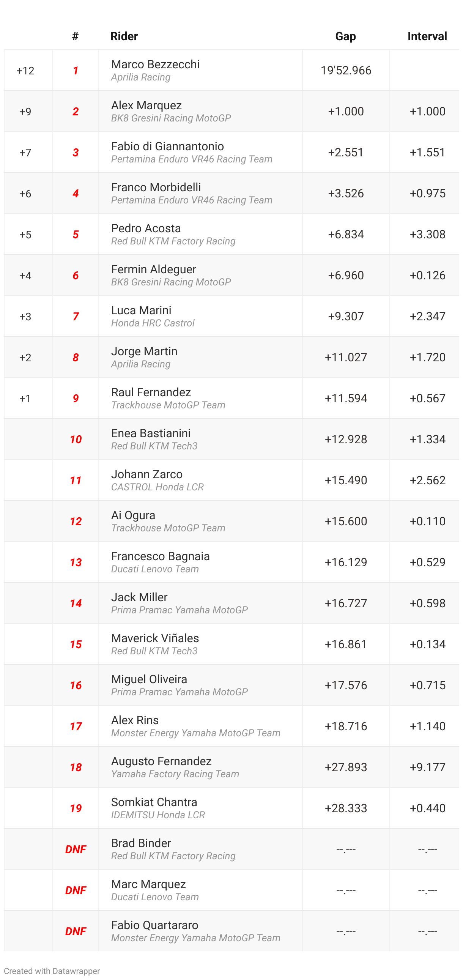Image resolution: width=463 pixels, height=980 pixels.
Task: Click the Interval column header
Action: pos(427,36)
